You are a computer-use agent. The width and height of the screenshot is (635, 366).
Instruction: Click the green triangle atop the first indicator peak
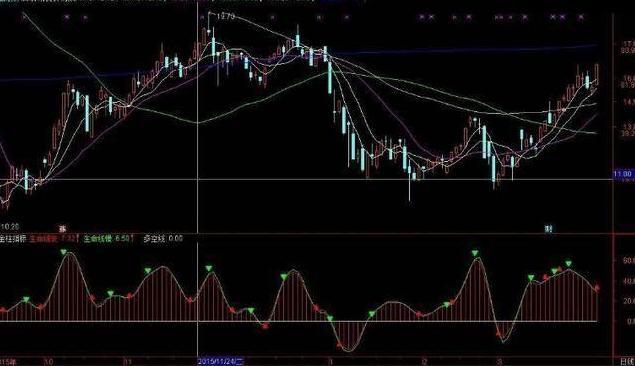pos(64,252)
